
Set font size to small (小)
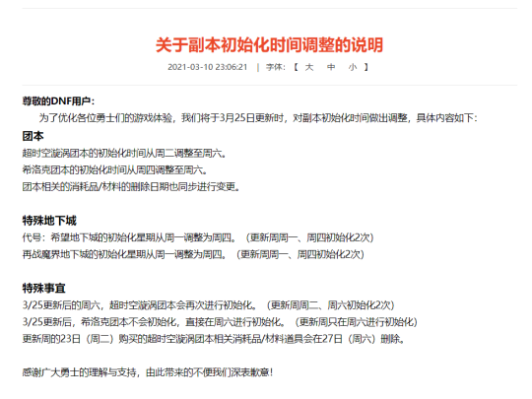(353, 67)
